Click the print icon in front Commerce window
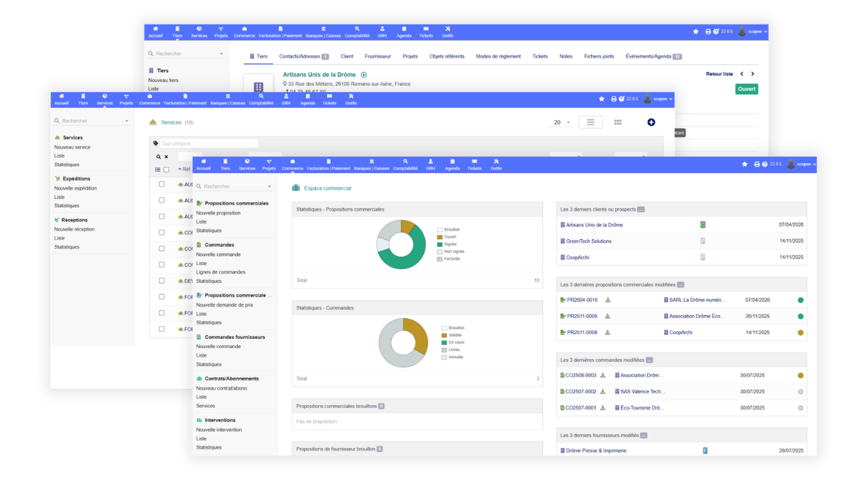Screen dimensions: 868x481 [x=757, y=165]
